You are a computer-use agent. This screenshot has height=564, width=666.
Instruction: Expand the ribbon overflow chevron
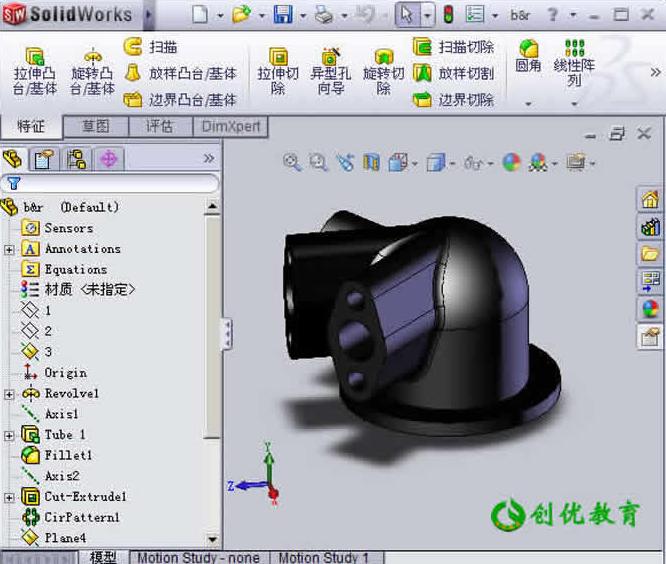tap(655, 72)
